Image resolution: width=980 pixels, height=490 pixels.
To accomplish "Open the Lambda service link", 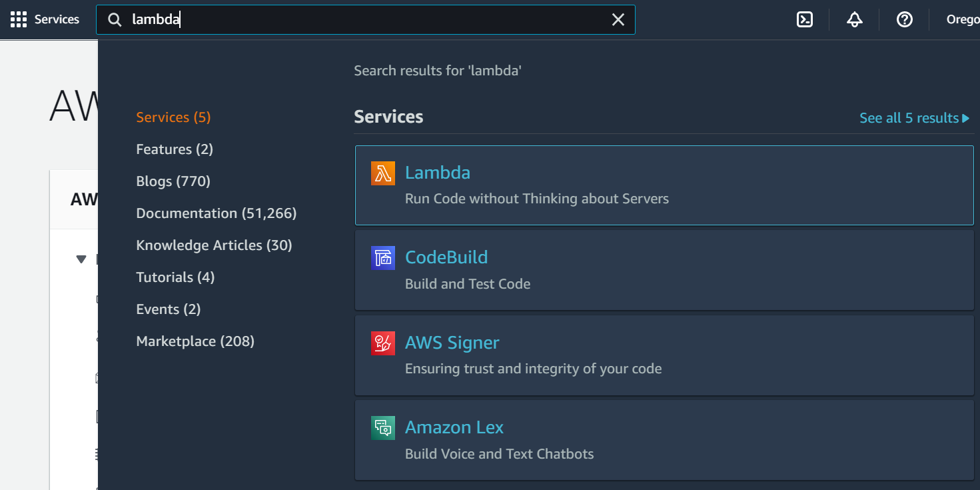I will (438, 173).
